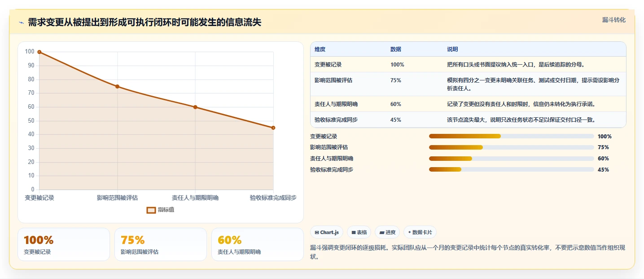Screen dimensions: 644x279
Task: Click the 验收标准完成同步 progress bar
Action: pyautogui.click(x=512, y=170)
